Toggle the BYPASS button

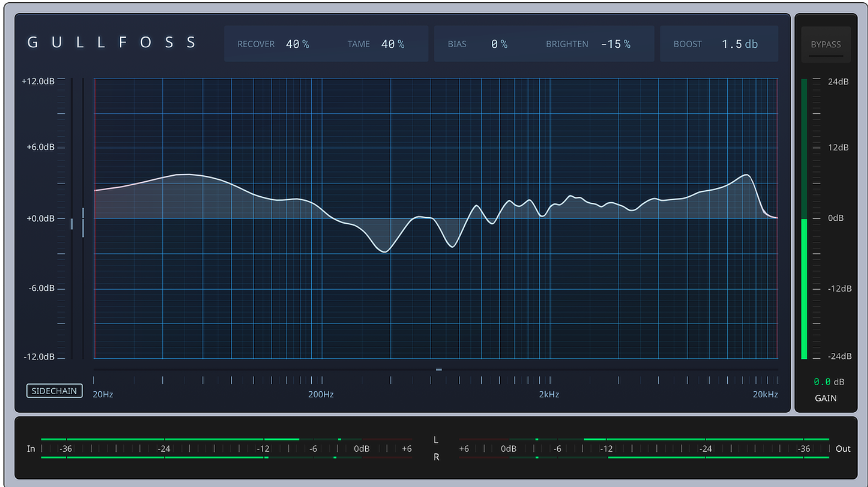(826, 45)
